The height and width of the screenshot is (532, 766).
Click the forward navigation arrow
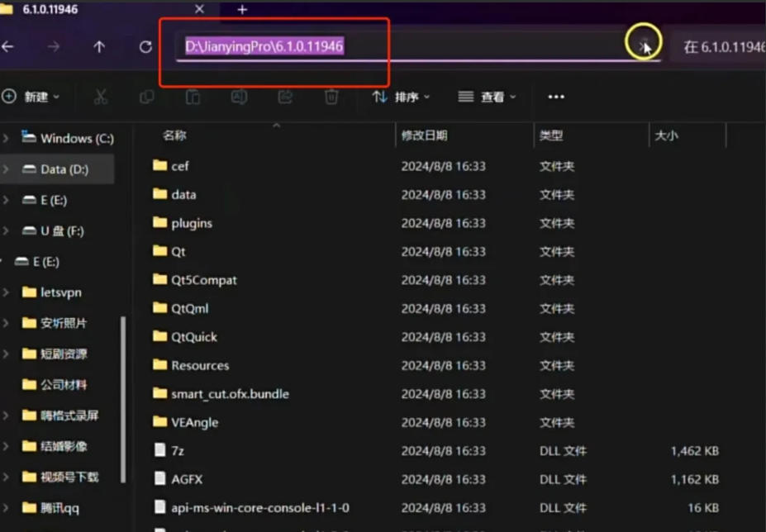pyautogui.click(x=53, y=47)
